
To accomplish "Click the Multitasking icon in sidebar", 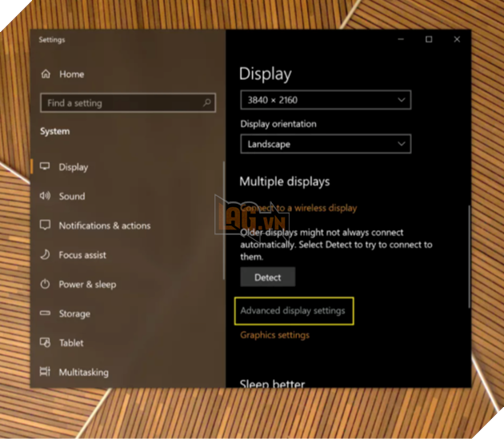I will point(46,373).
